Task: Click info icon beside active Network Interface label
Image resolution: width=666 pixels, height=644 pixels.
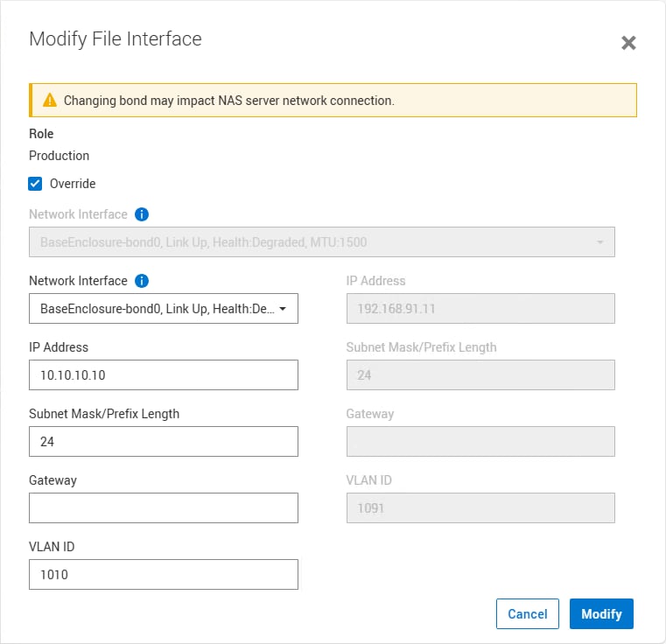Action: 142,281
